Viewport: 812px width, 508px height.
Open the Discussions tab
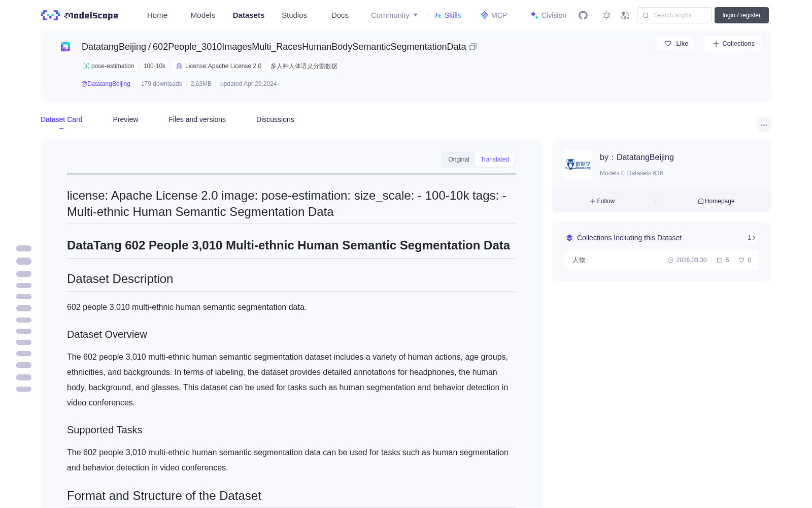(275, 119)
